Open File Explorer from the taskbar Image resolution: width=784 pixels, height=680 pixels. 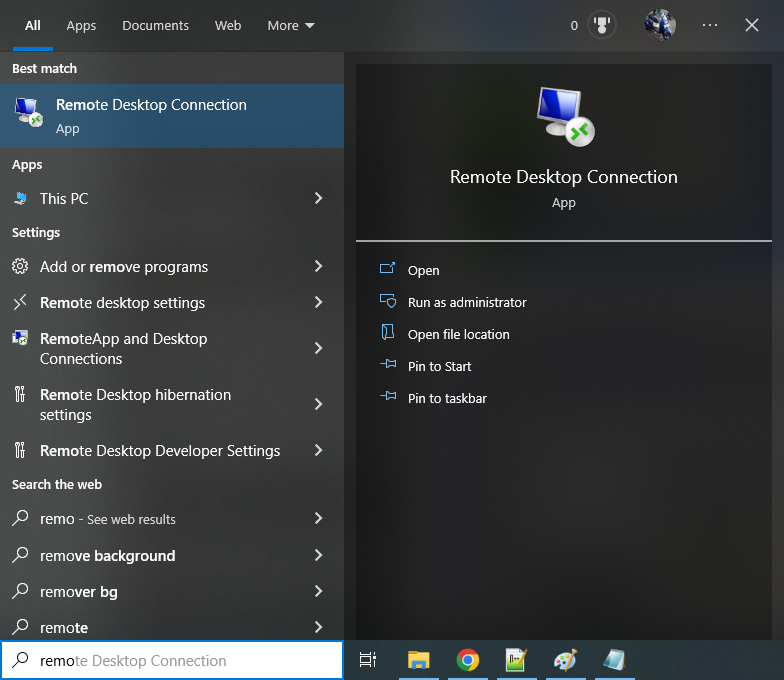coord(418,660)
